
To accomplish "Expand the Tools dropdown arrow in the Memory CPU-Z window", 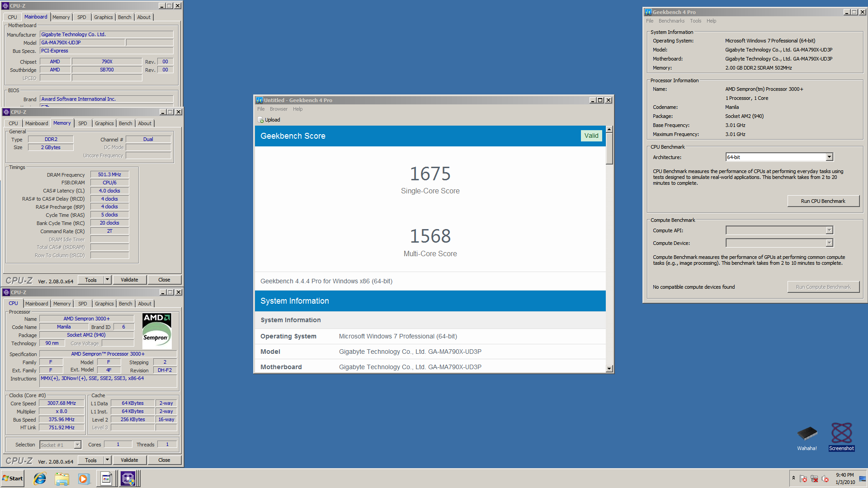I will click(107, 280).
